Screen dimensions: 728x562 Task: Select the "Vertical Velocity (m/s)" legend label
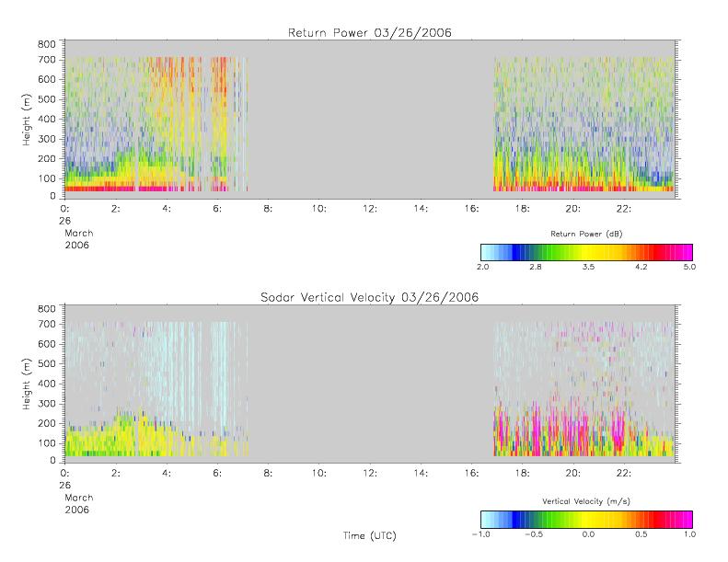[586, 501]
